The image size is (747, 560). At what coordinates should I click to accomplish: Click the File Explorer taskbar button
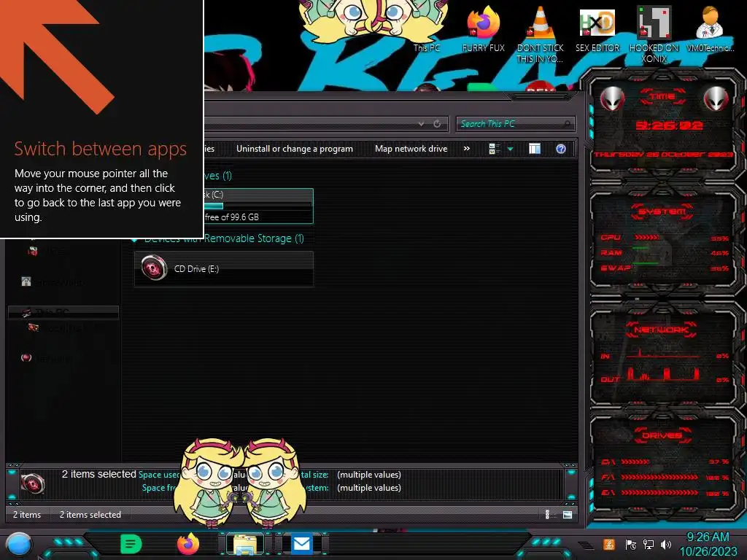(x=245, y=544)
